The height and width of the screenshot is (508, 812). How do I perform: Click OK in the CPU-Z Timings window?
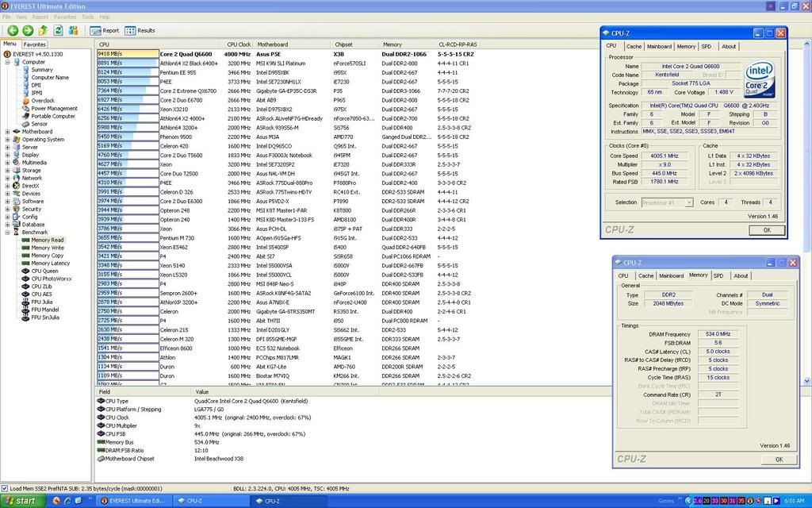pos(779,460)
